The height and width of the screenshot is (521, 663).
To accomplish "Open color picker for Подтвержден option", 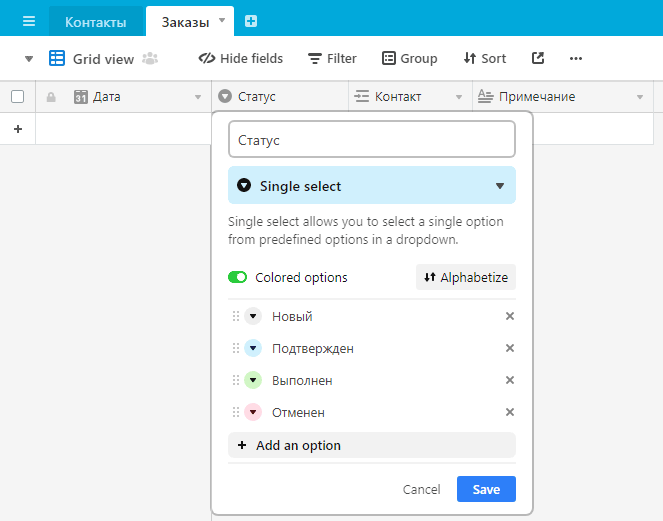I will click(253, 348).
